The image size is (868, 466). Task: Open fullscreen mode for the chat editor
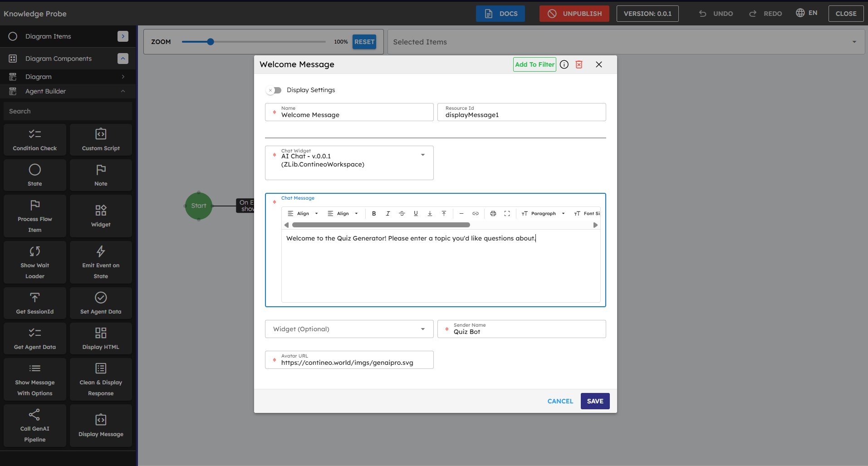point(507,213)
